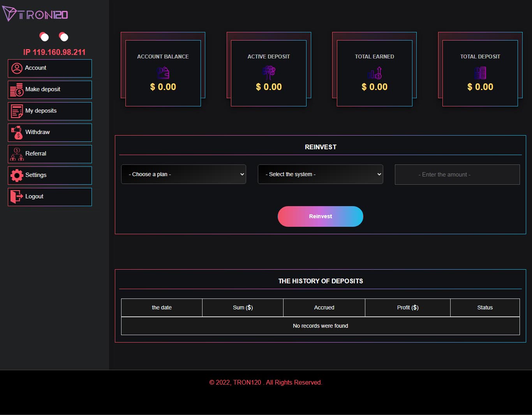Click the "Status" column header

tap(485, 307)
